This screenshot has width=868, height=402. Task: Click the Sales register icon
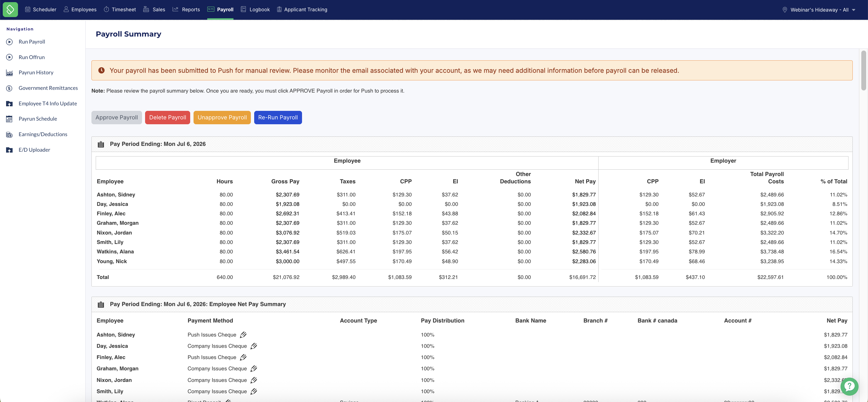pyautogui.click(x=146, y=9)
